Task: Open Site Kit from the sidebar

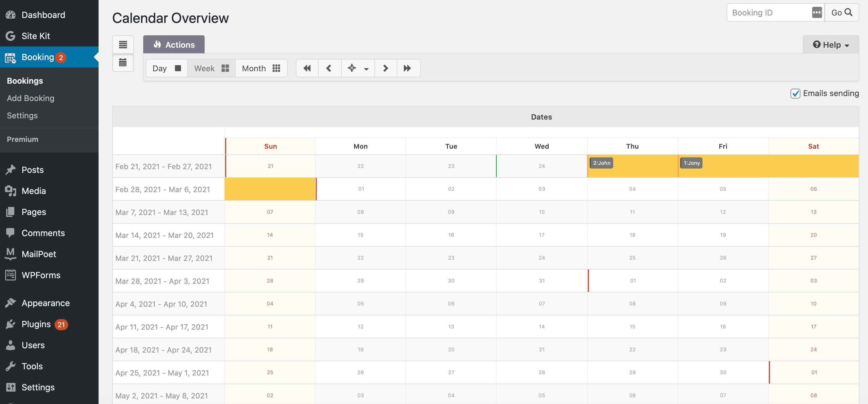Action: click(x=36, y=36)
